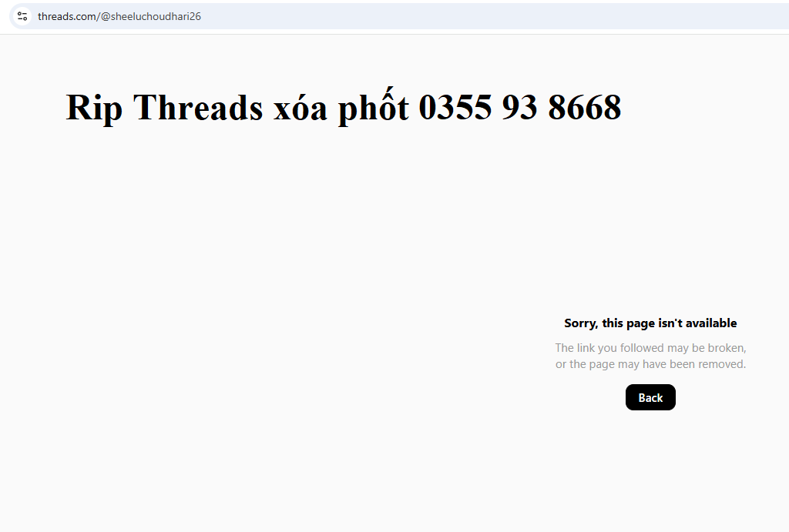Click the word "Threads" in the large heading
The width and height of the screenshot is (789, 532).
[x=198, y=106]
